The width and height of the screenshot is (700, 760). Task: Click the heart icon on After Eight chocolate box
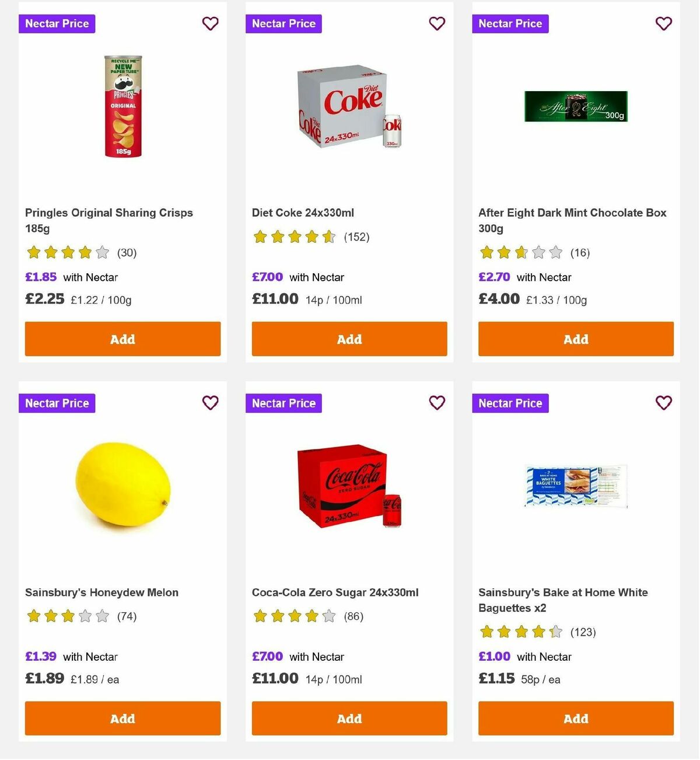(x=663, y=23)
